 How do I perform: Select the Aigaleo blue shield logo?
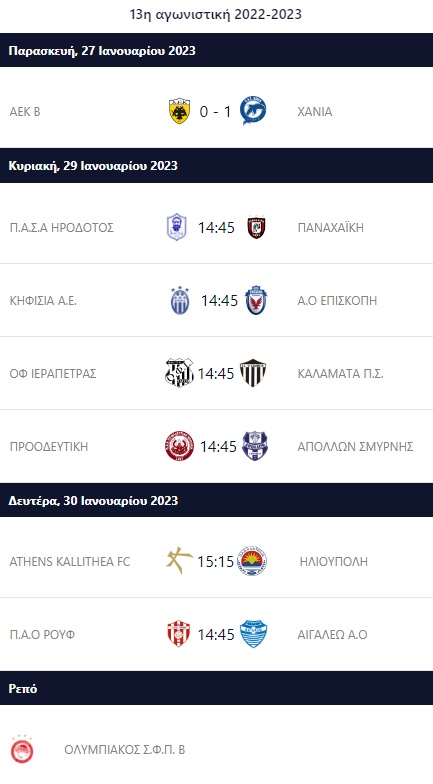tap(254, 634)
